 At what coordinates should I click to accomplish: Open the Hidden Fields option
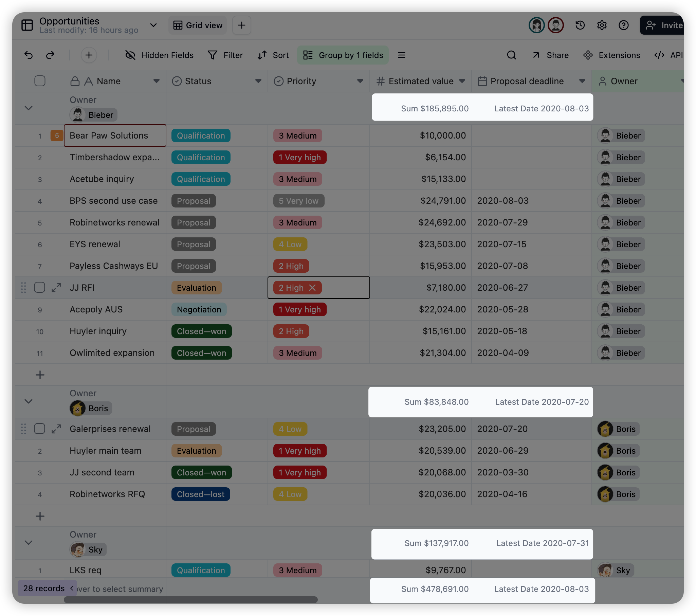point(159,55)
